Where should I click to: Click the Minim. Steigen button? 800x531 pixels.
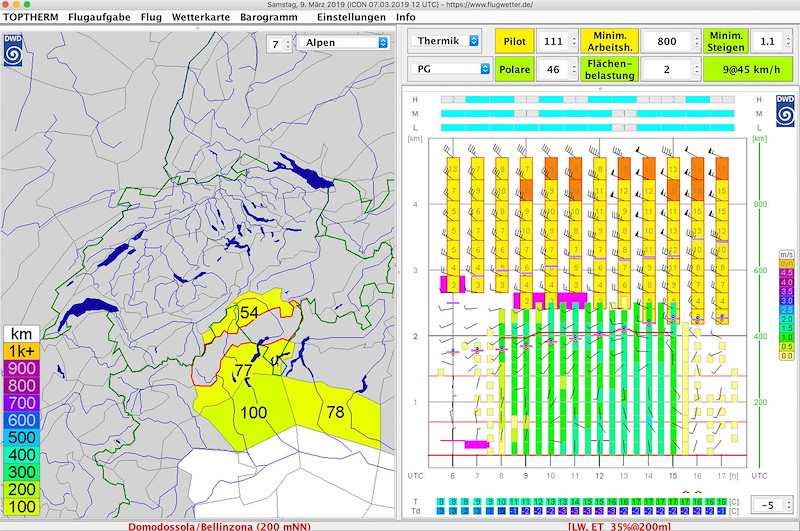coord(726,41)
